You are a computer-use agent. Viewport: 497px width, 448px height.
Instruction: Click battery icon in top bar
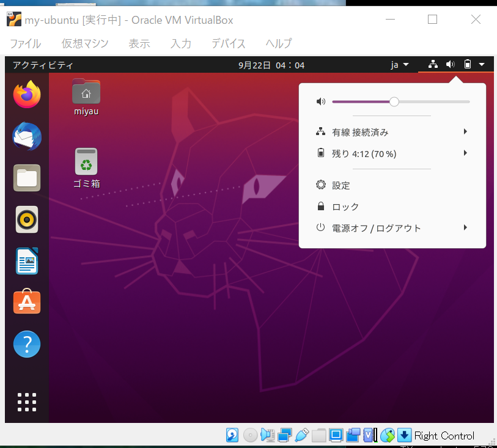pyautogui.click(x=468, y=64)
